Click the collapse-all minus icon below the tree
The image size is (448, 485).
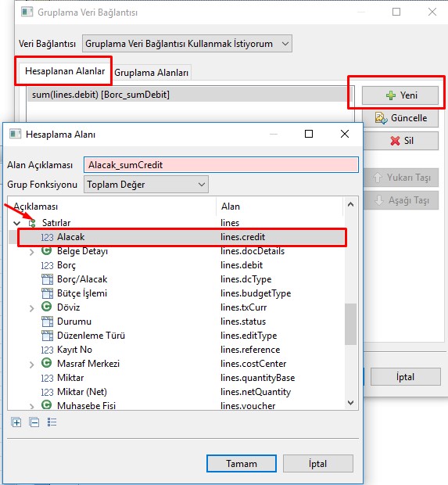34,422
